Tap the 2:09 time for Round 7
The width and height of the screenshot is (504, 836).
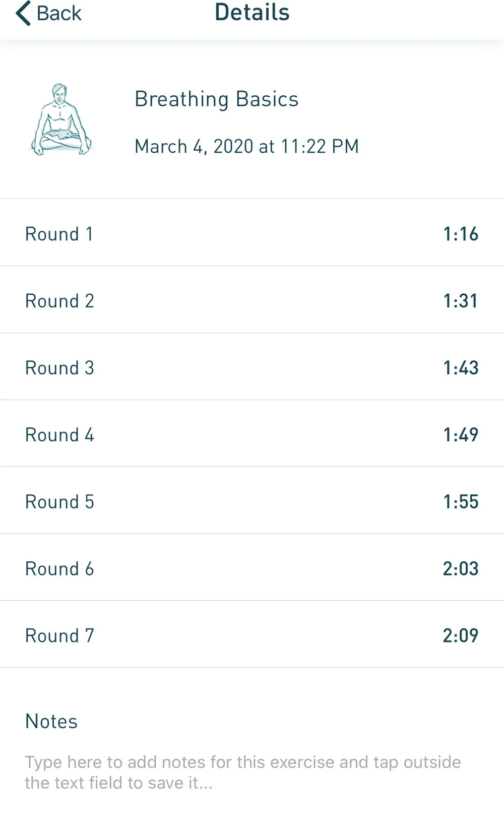[461, 635]
